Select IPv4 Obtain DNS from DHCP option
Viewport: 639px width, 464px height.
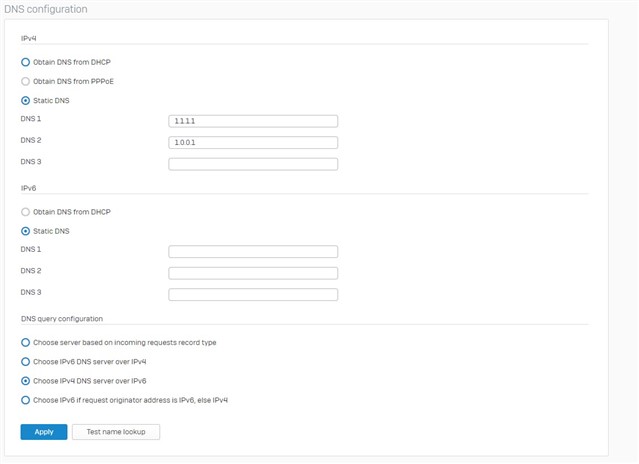[x=25, y=62]
